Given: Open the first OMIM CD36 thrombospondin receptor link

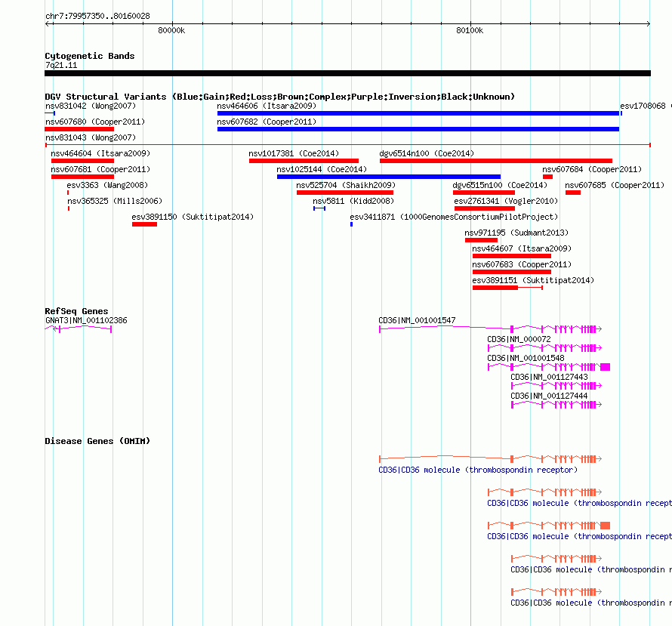Looking at the screenshot, I should point(478,470).
